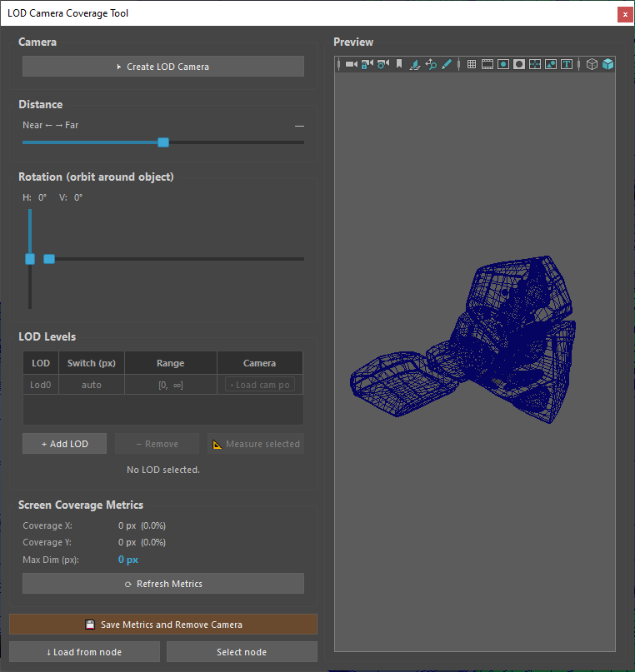Click the bookmark icon in preview toolbar
The image size is (635, 672).
(399, 64)
